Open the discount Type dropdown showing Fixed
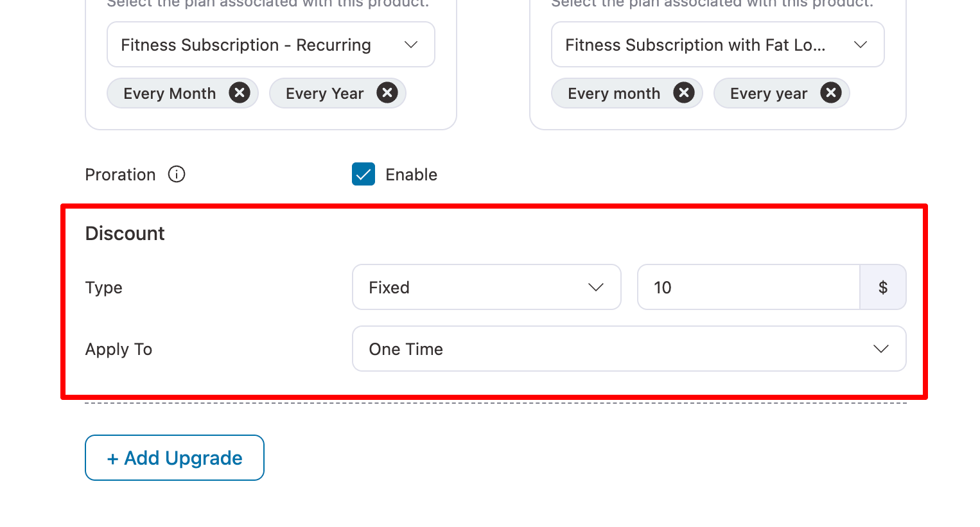The width and height of the screenshot is (980, 527). click(x=486, y=287)
